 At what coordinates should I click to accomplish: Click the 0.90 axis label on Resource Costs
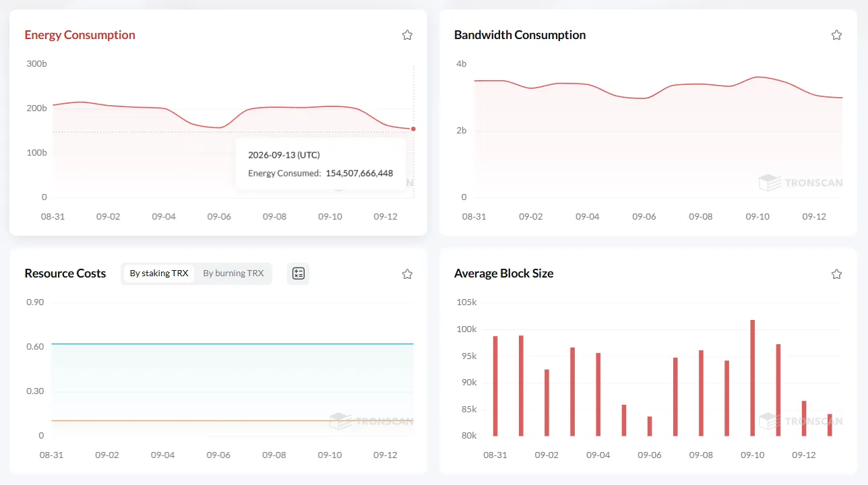click(x=35, y=302)
